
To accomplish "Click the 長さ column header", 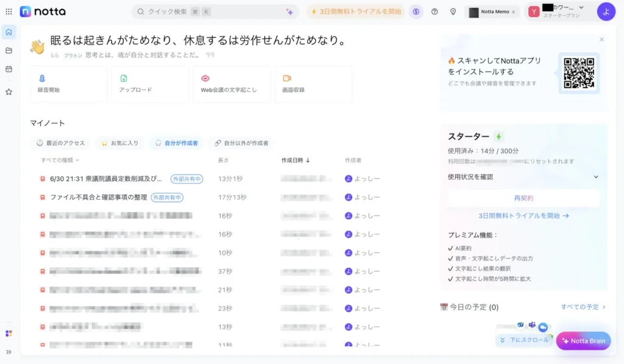I will [223, 160].
